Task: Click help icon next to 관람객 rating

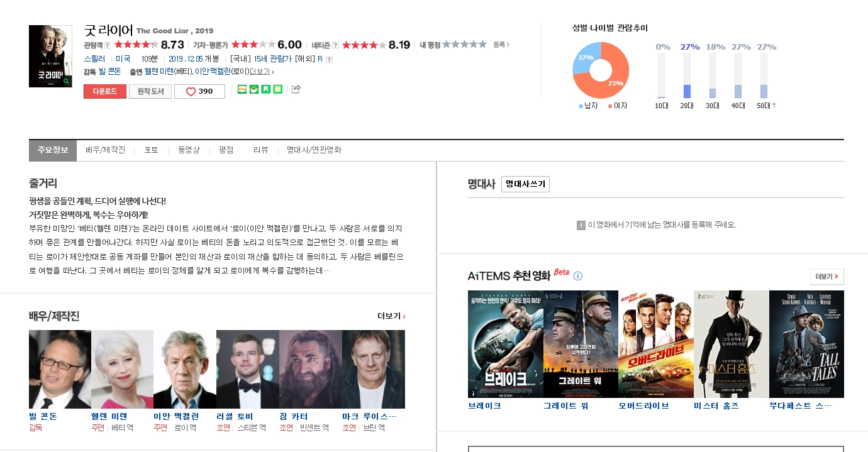Action: [x=108, y=45]
